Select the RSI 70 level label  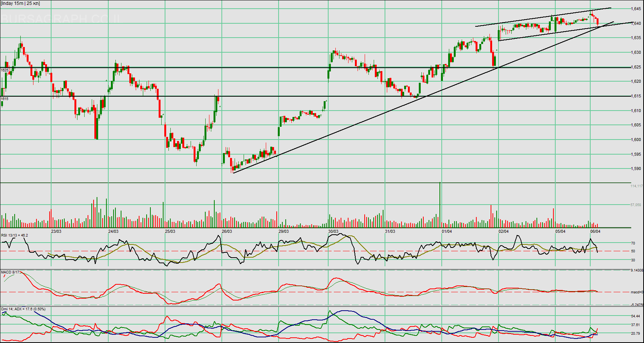coord(633,243)
